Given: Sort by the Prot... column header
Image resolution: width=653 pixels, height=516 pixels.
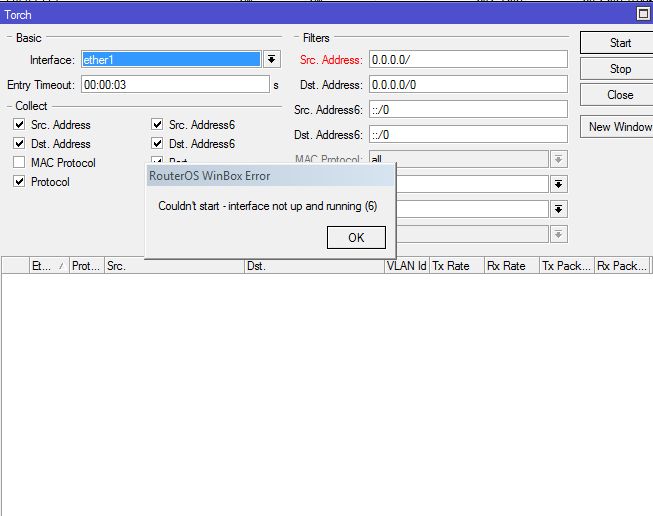Looking at the screenshot, I should pos(86,266).
